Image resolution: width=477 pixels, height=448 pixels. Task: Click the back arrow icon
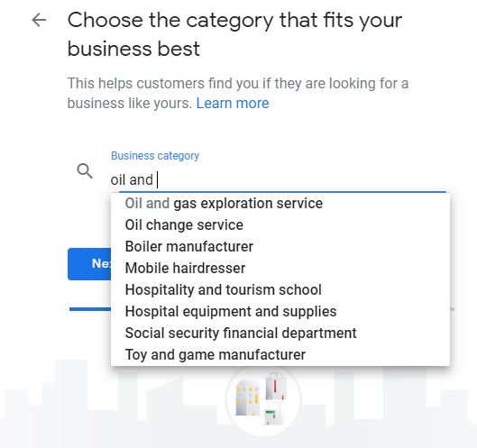[x=39, y=21]
